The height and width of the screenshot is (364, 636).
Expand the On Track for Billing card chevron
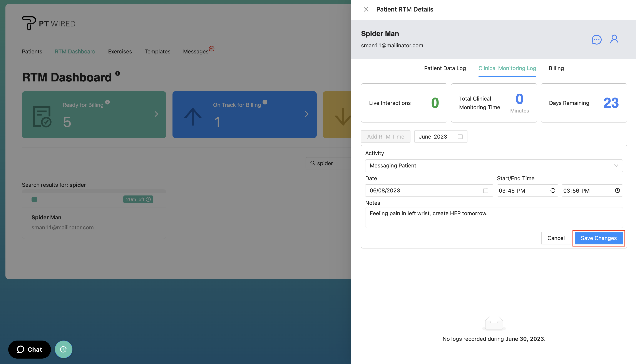[x=307, y=114]
